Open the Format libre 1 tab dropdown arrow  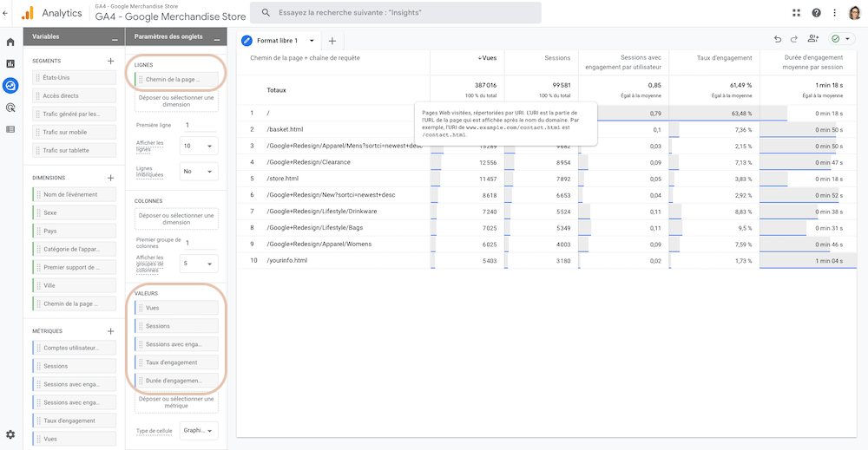coord(312,41)
